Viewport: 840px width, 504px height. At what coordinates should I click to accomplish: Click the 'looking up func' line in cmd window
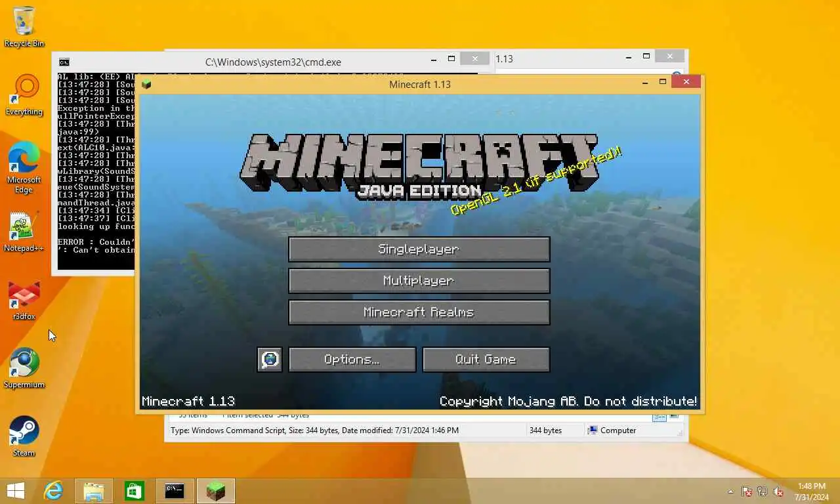(96, 226)
